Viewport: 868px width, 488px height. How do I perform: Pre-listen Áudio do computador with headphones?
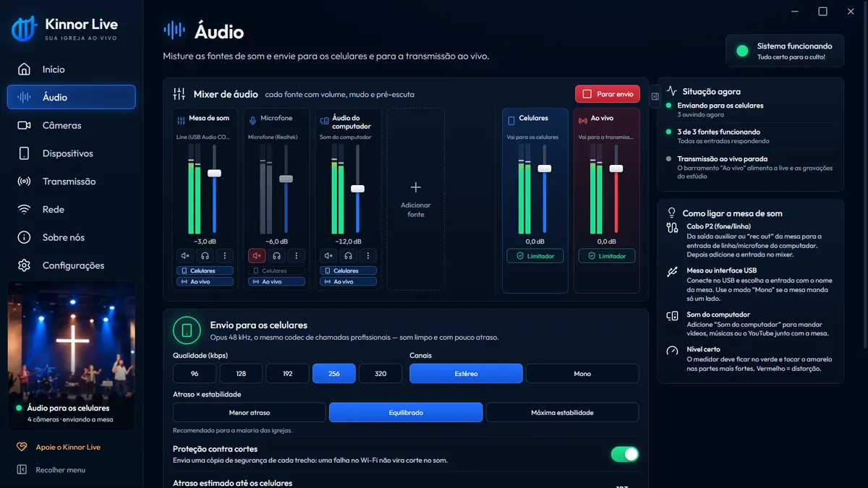pyautogui.click(x=348, y=255)
